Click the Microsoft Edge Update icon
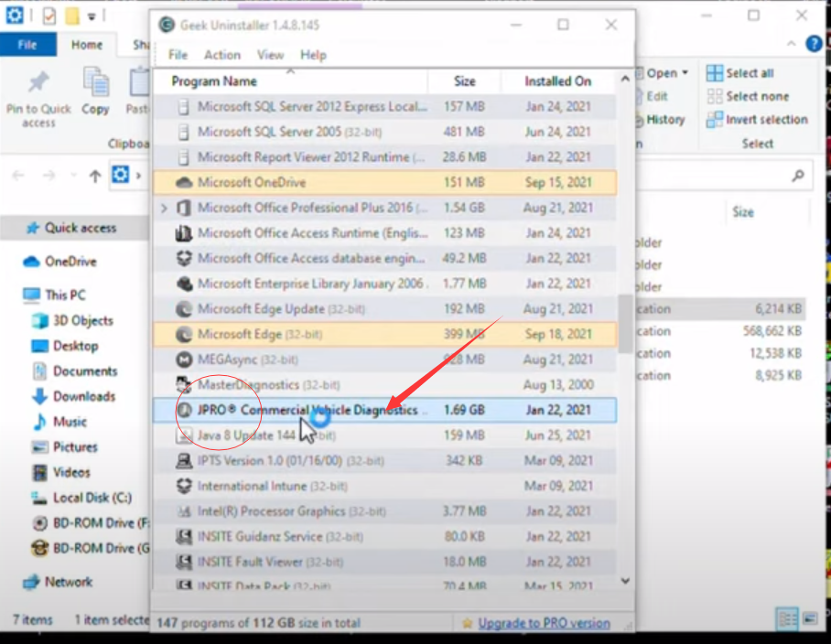Screen dimensions: 831x644 184,309
